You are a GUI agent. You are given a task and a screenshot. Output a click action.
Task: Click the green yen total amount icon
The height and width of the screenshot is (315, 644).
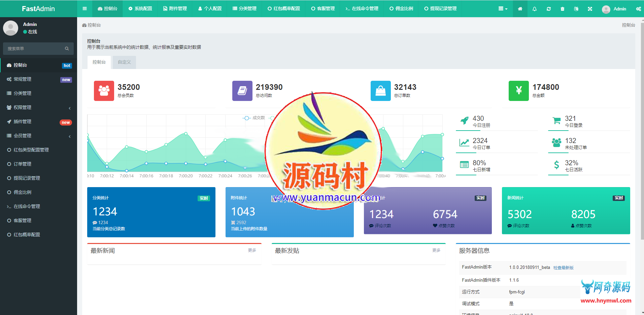[518, 91]
